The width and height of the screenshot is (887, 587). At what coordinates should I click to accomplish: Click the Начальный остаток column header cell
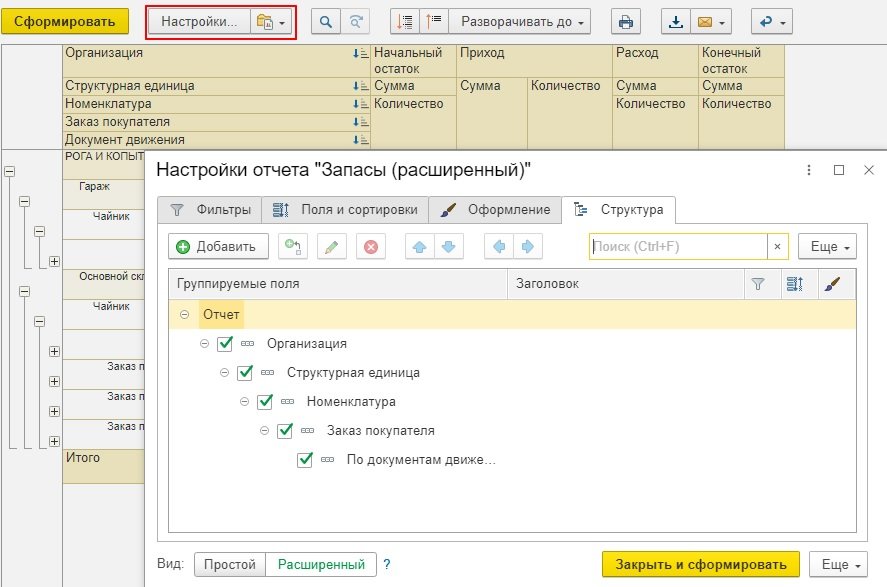coord(414,61)
